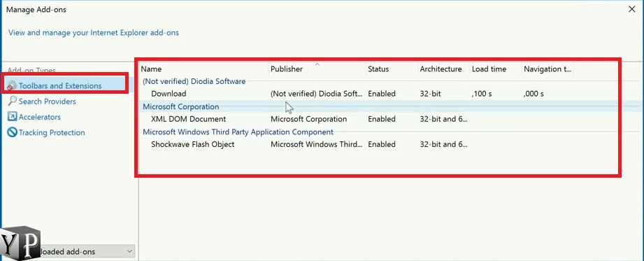The image size is (644, 261).
Task: Close the Manage Add-ons window
Action: pos(632,9)
